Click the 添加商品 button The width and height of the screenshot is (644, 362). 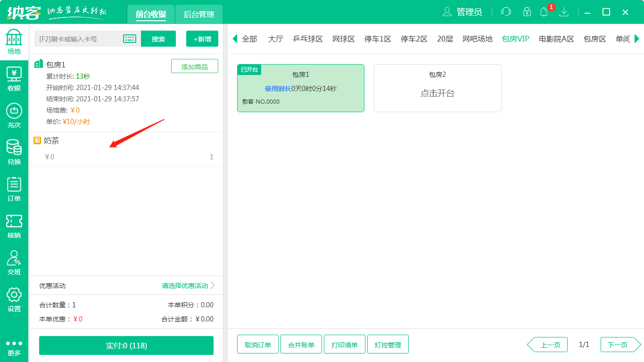pyautogui.click(x=194, y=66)
